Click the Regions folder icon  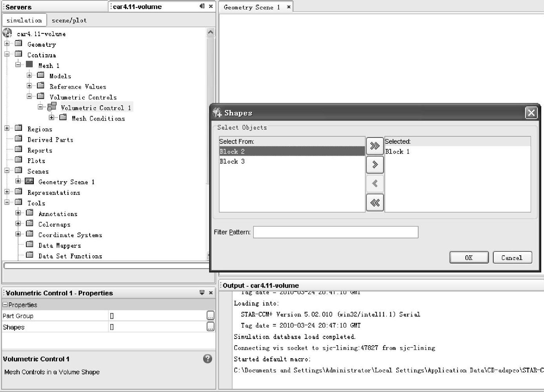(18, 128)
